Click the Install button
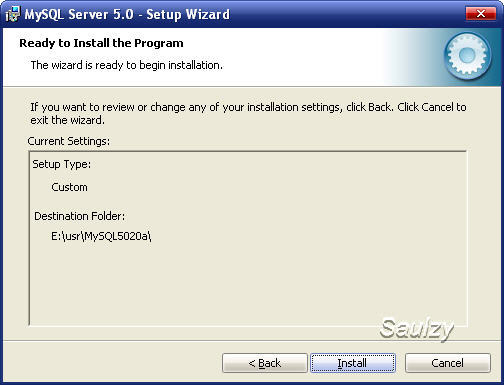504x385 pixels. [353, 363]
